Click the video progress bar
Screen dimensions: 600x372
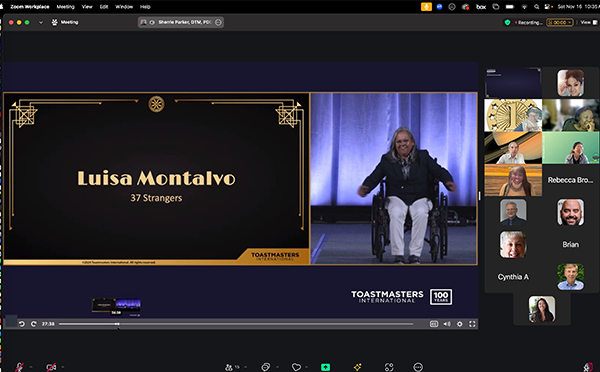(x=236, y=324)
